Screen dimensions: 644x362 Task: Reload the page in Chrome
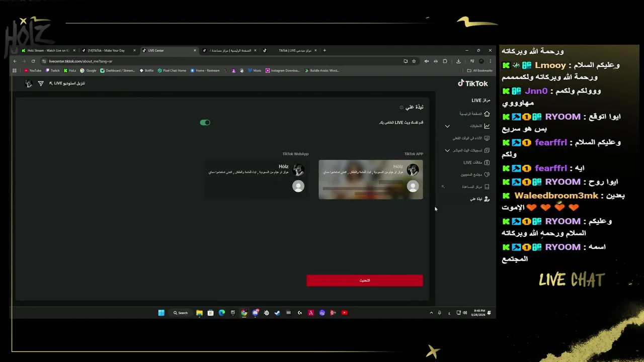pyautogui.click(x=33, y=61)
